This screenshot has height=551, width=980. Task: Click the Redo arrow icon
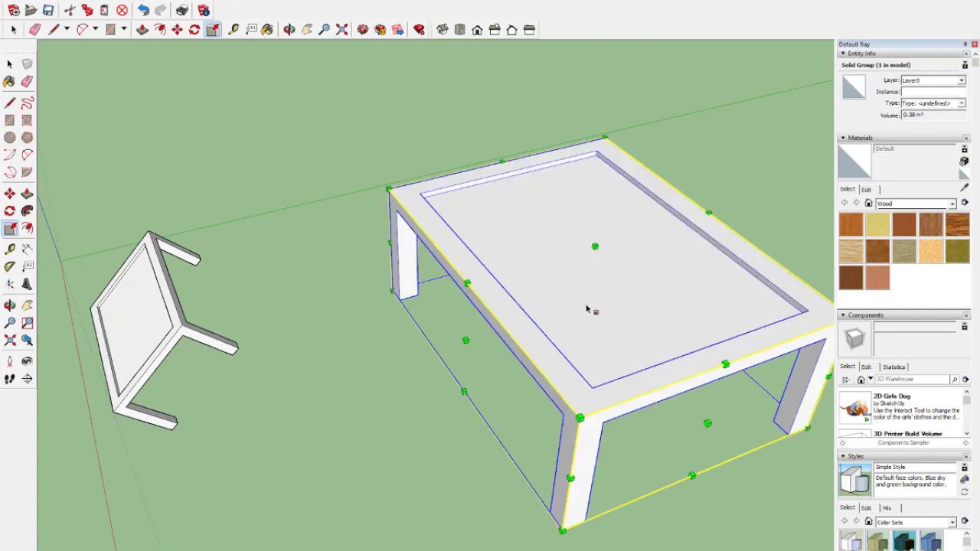pyautogui.click(x=161, y=10)
